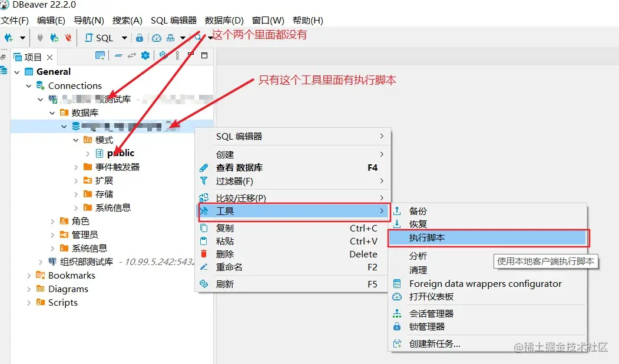
Task: Expand the public schema node
Action: coord(88,154)
